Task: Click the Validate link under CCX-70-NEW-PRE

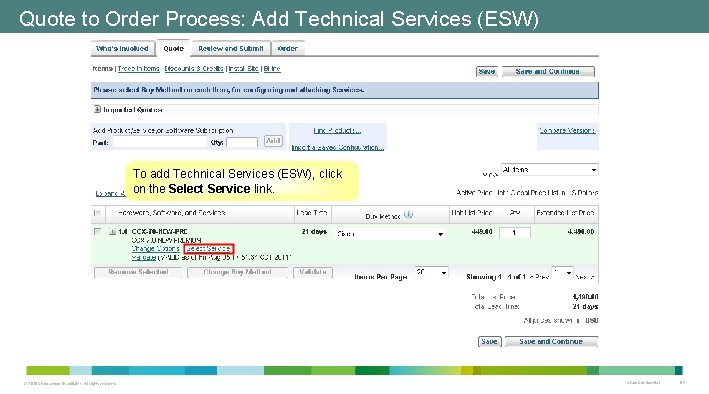Action: (x=144, y=257)
